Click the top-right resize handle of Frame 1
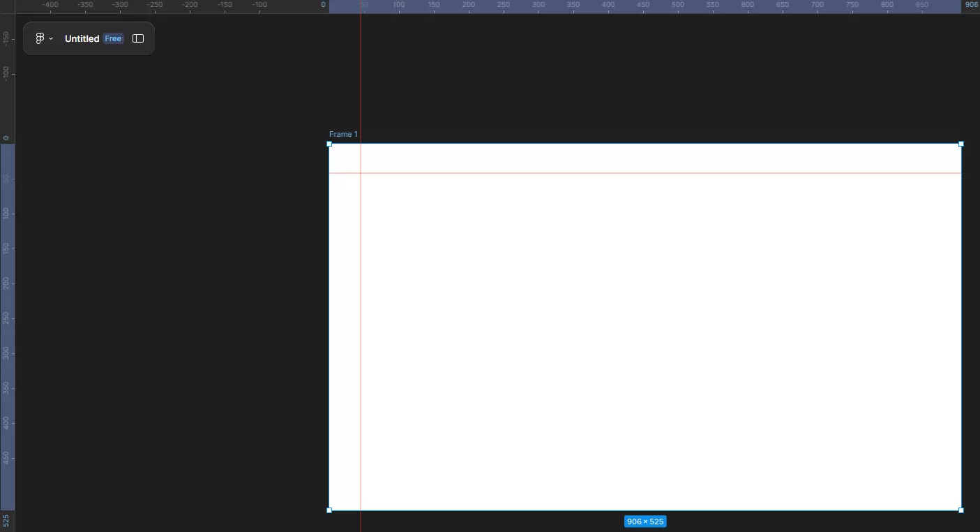The height and width of the screenshot is (532, 980). [x=960, y=144]
